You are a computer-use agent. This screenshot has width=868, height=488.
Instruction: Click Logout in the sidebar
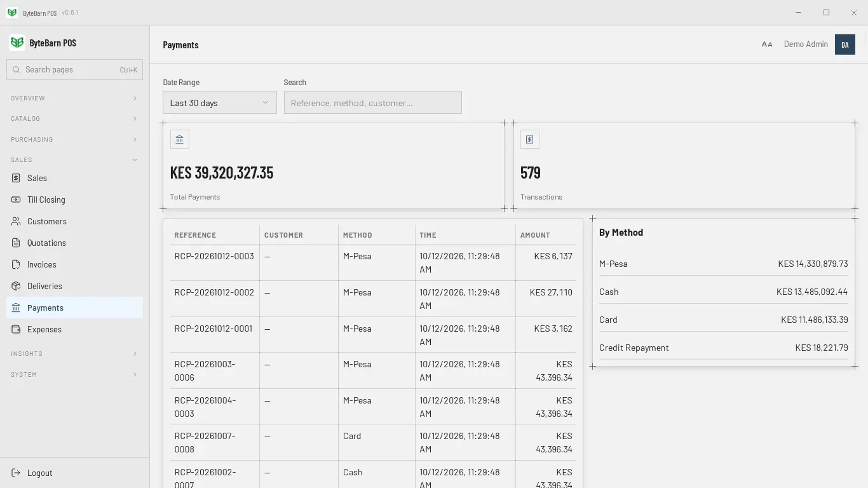tap(74, 473)
